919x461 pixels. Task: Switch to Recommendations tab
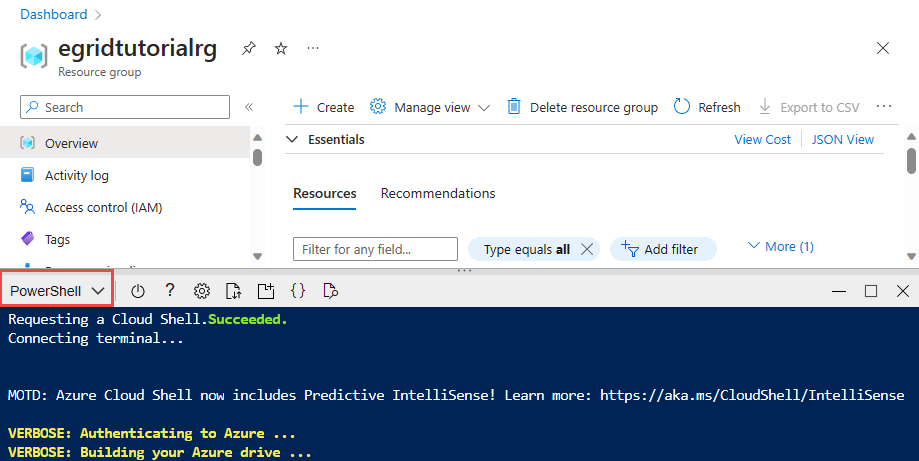pos(438,193)
